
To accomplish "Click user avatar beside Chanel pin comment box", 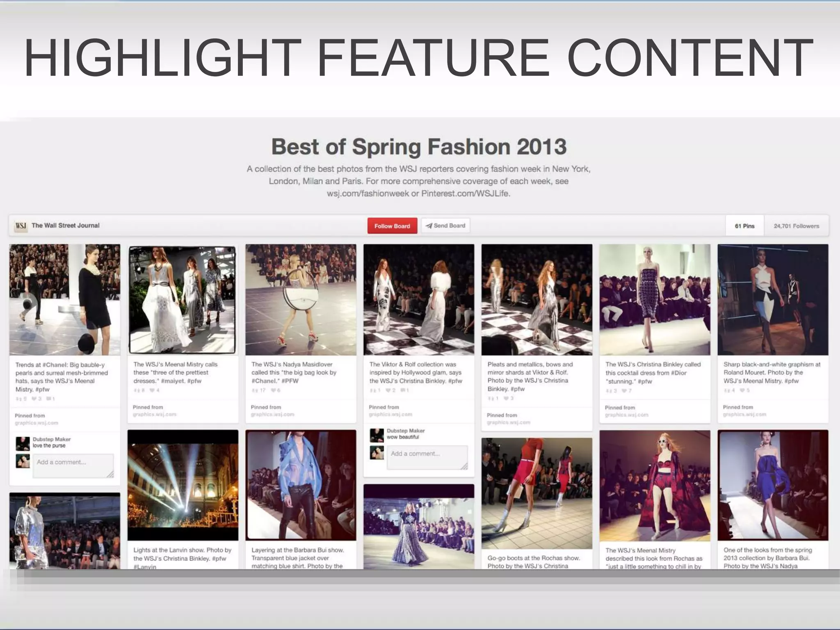I will coord(23,461).
